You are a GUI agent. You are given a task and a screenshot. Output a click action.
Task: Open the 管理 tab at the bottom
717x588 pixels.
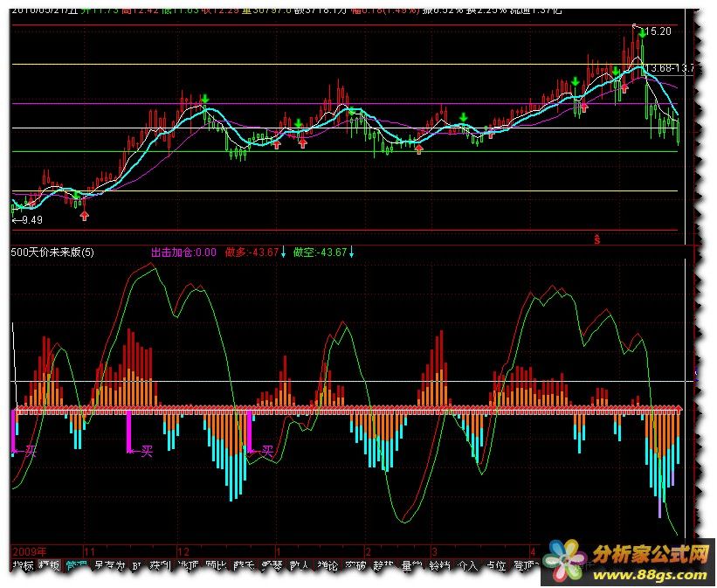(x=77, y=566)
